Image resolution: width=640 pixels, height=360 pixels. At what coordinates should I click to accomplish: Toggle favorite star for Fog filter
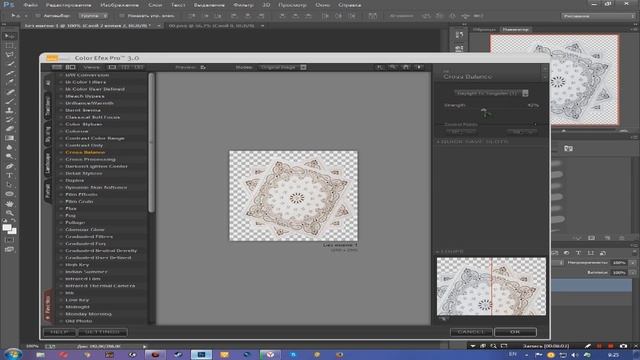tap(61, 216)
